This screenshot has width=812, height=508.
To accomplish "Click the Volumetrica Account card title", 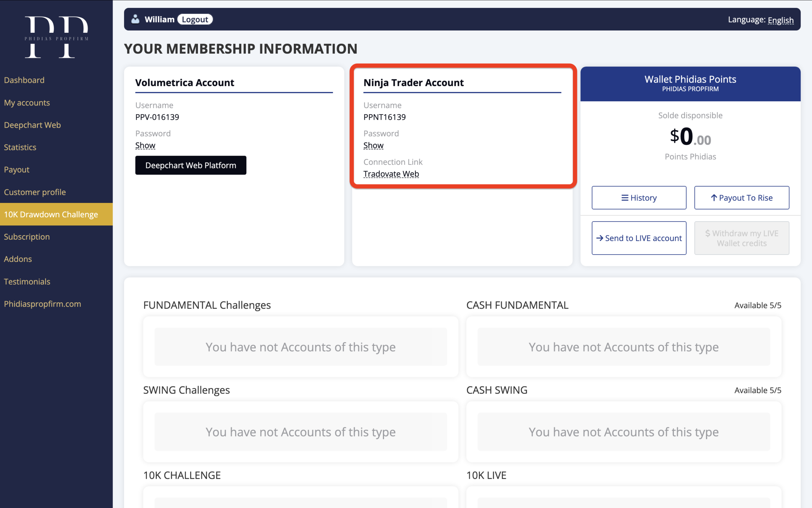I will 185,83.
